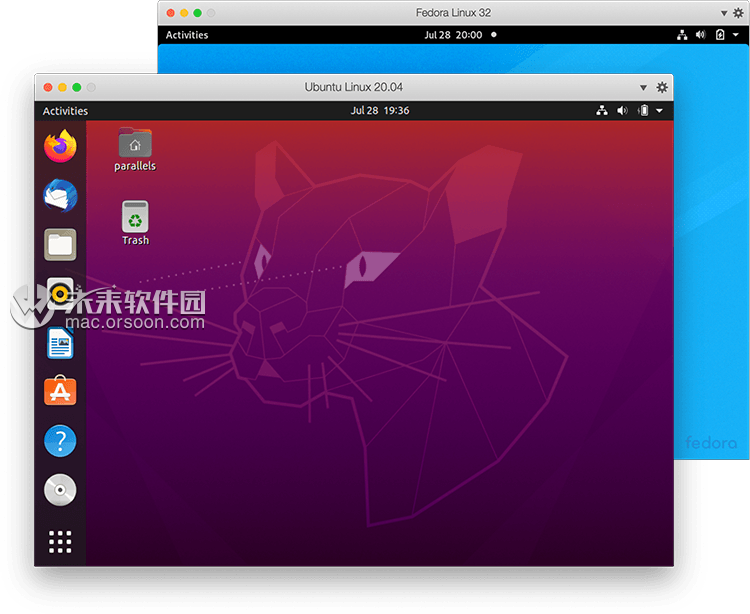The width and height of the screenshot is (750, 614).
Task: Open the Help icon in the dock
Action: click(x=60, y=440)
